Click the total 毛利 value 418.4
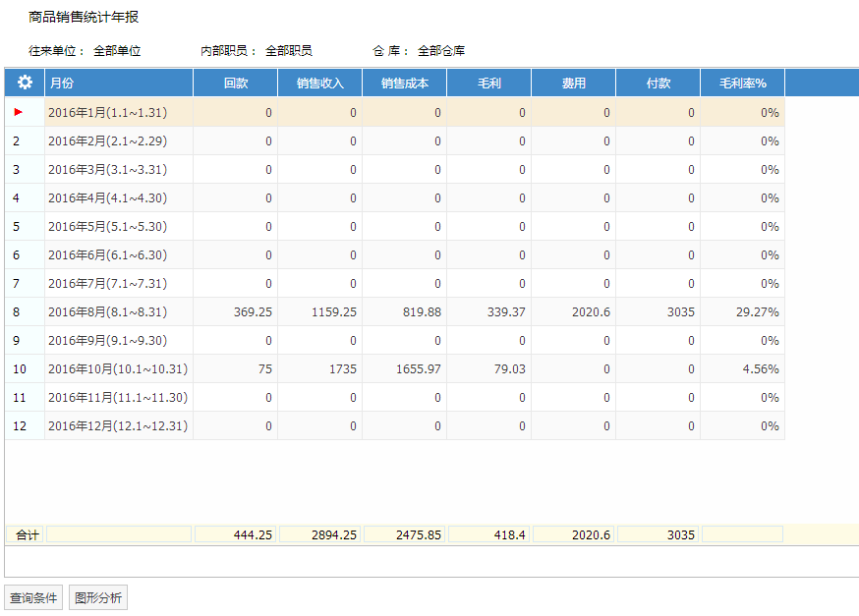Viewport: 859px width, 616px height. [509, 535]
